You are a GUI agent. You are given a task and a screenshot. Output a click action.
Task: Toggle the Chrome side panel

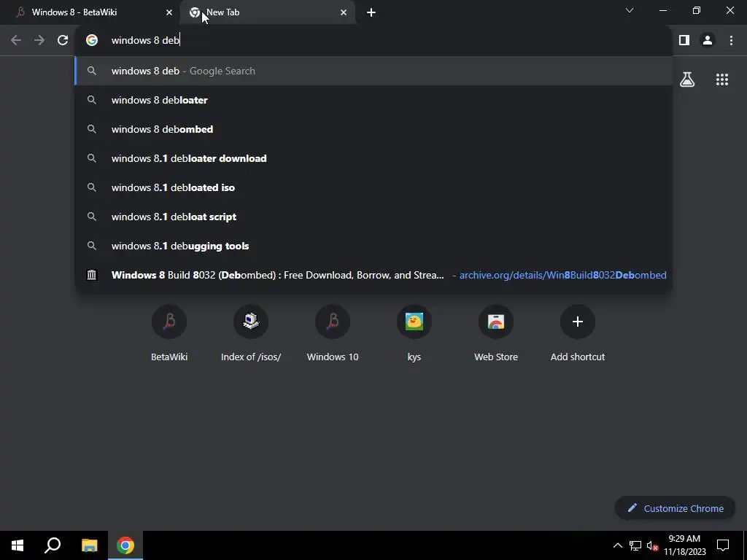click(x=684, y=40)
